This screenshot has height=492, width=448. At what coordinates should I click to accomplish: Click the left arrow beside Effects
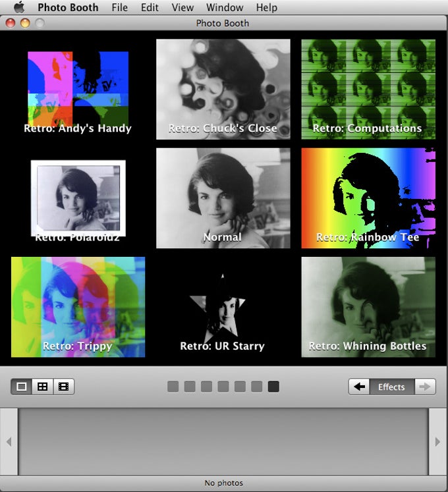[359, 387]
